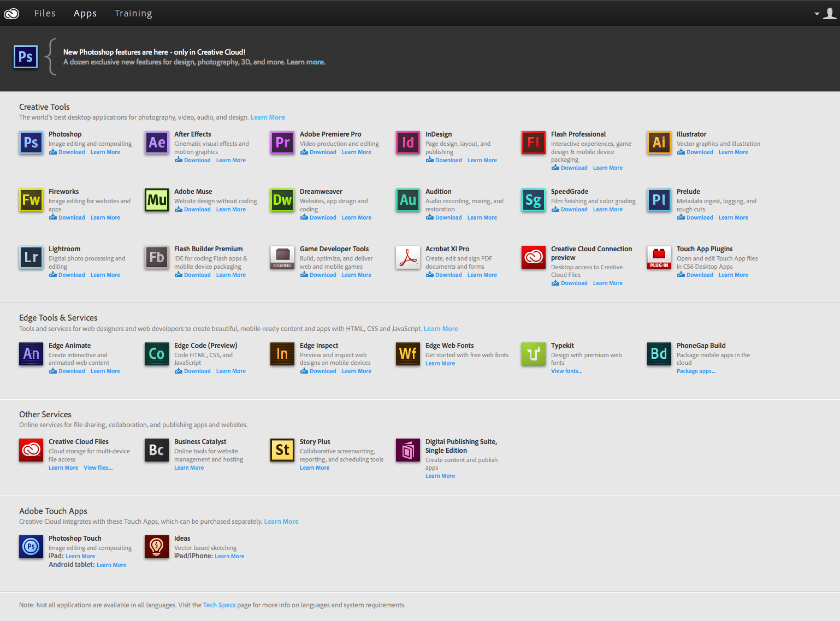Click the Business Catalyst icon
This screenshot has width=840, height=621.
click(157, 450)
